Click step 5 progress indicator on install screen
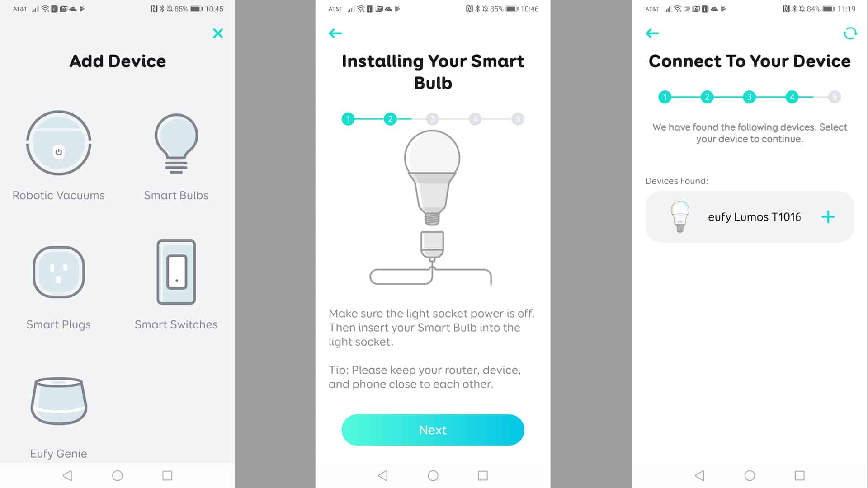Viewport: 868px width, 488px height. (x=518, y=118)
